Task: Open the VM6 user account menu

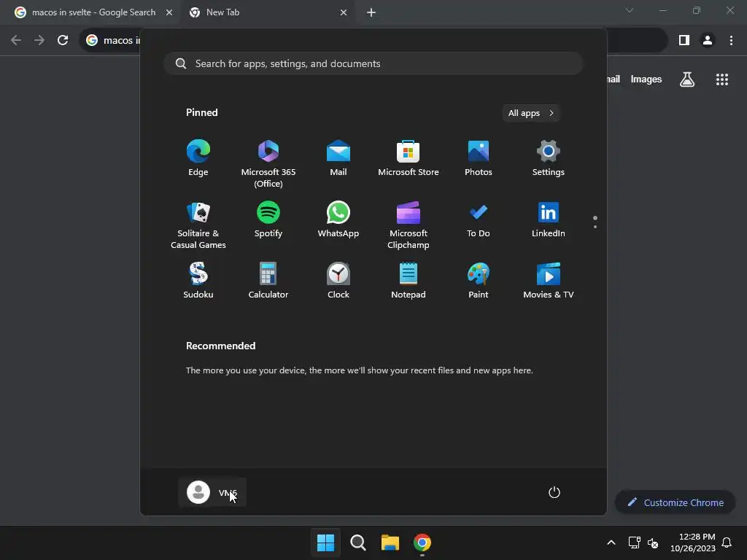Action: pos(212,492)
